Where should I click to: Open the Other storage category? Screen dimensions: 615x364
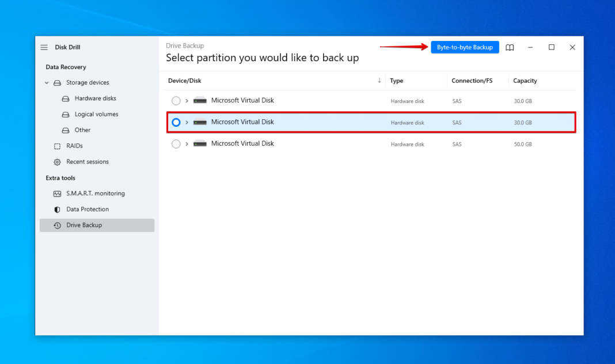point(81,130)
